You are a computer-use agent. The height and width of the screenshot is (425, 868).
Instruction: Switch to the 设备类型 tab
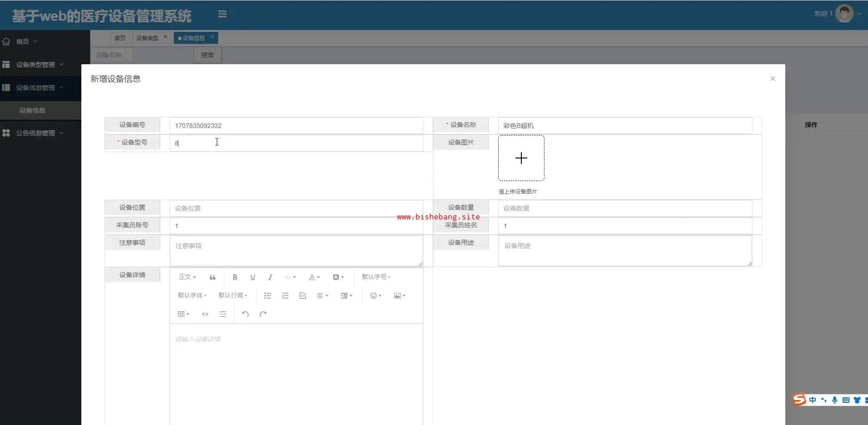click(147, 38)
